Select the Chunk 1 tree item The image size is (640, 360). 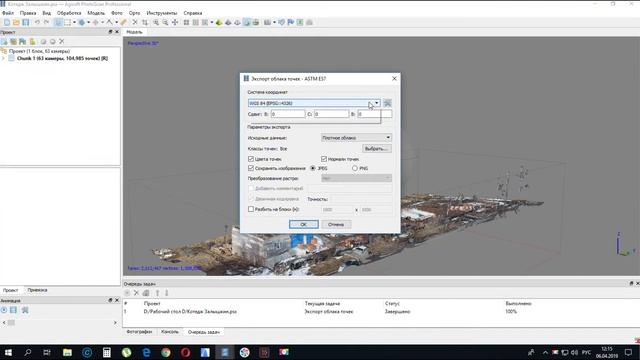pyautogui.click(x=62, y=58)
